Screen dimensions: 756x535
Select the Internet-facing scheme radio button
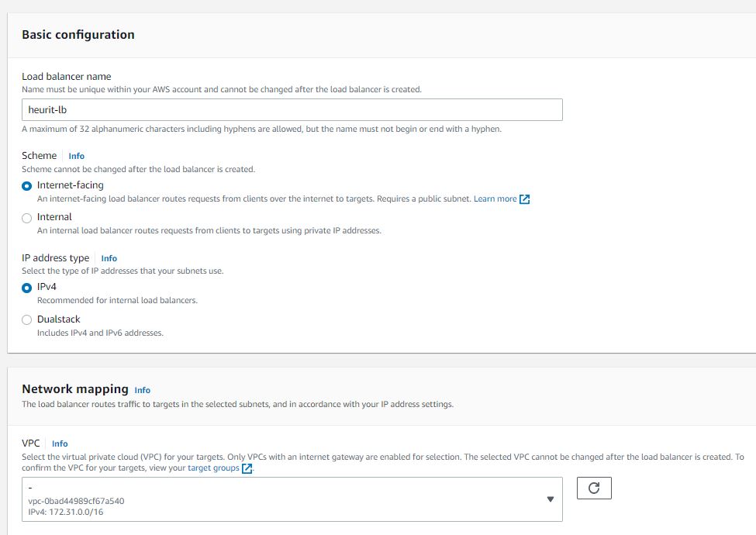(x=27, y=186)
